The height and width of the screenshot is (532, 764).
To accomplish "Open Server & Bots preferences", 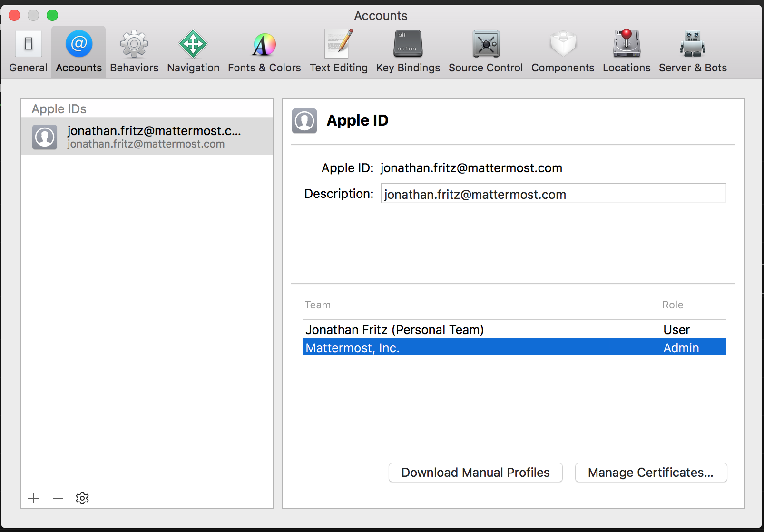I will coord(692,51).
